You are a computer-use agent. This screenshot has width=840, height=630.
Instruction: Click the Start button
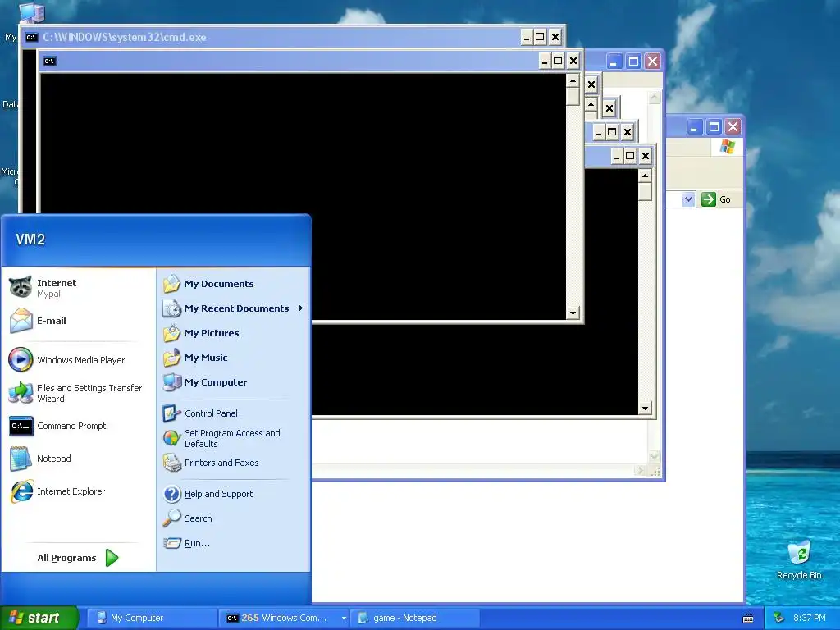pyautogui.click(x=39, y=618)
